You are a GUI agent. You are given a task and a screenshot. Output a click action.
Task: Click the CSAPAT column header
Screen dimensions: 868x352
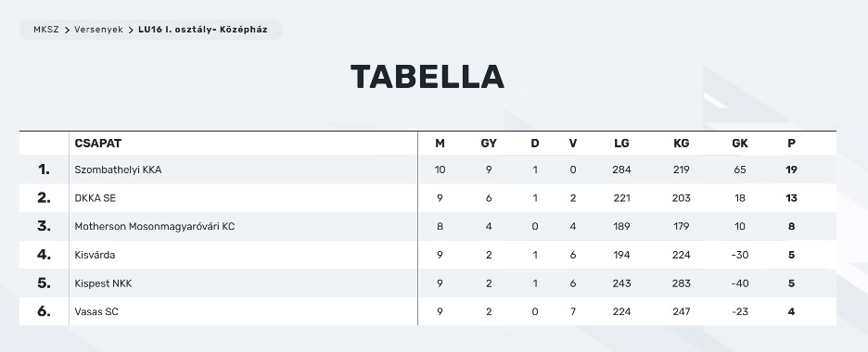pos(98,144)
